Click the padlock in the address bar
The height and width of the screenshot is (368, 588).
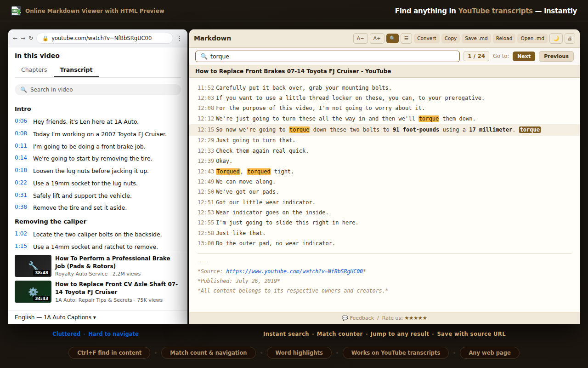46,39
